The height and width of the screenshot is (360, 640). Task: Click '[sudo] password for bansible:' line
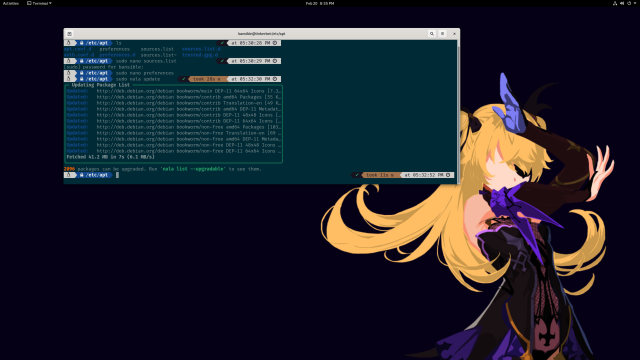[104, 67]
